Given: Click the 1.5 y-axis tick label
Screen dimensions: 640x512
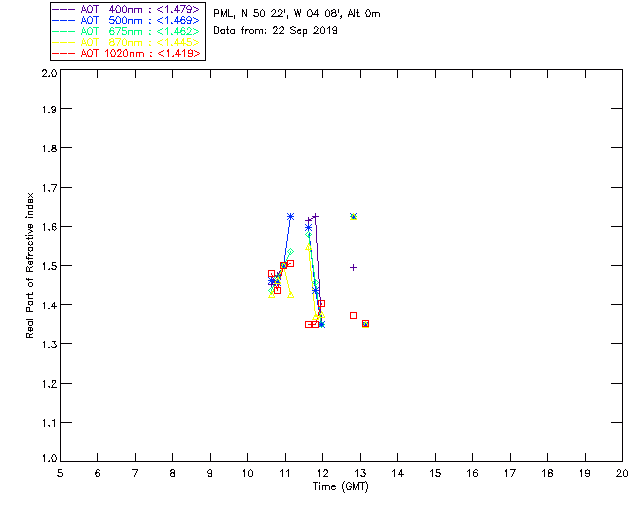Looking at the screenshot, I should (x=49, y=266).
